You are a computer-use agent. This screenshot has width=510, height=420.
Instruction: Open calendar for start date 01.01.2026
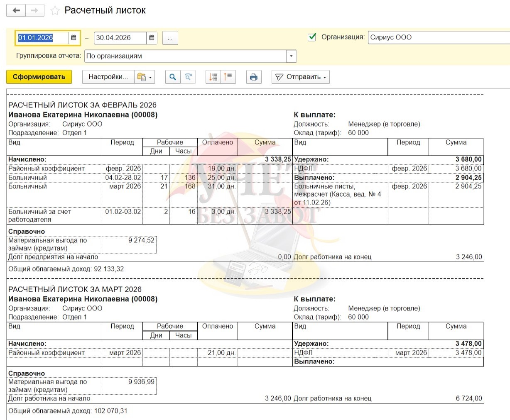[x=74, y=38]
